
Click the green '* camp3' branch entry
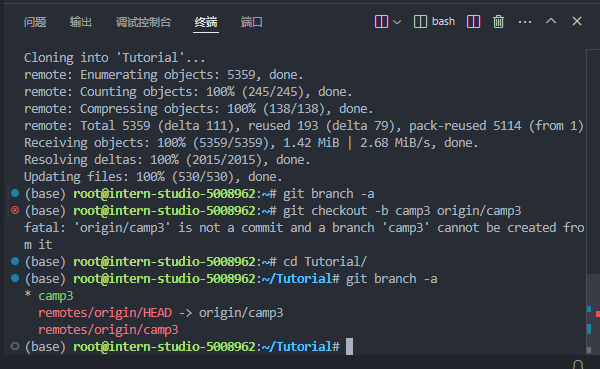[49, 296]
